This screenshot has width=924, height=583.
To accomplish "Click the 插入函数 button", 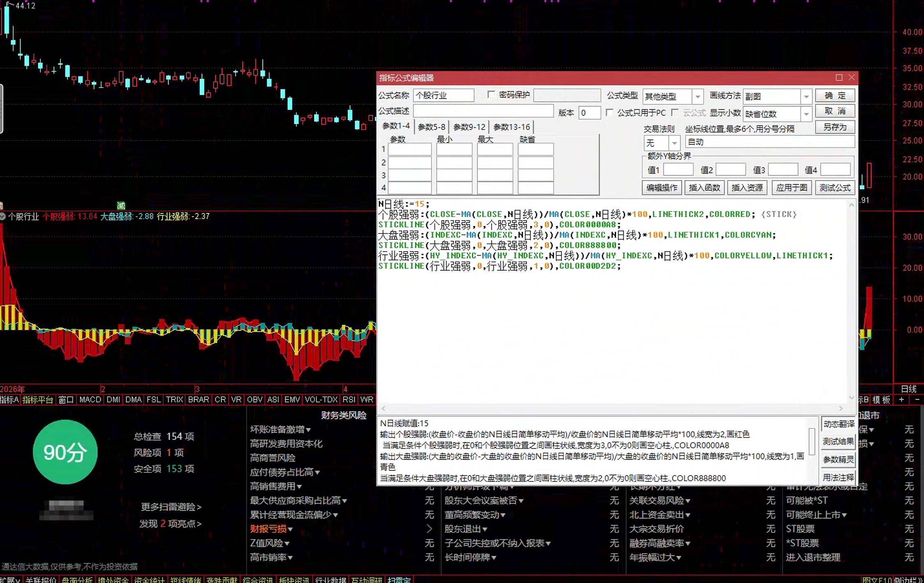I will point(704,187).
